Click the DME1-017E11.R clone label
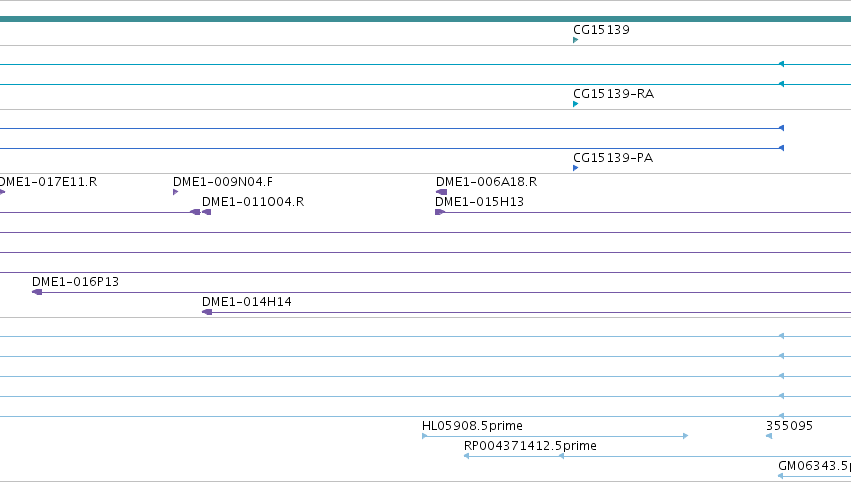Viewport: 851px width, 482px height. [48, 182]
